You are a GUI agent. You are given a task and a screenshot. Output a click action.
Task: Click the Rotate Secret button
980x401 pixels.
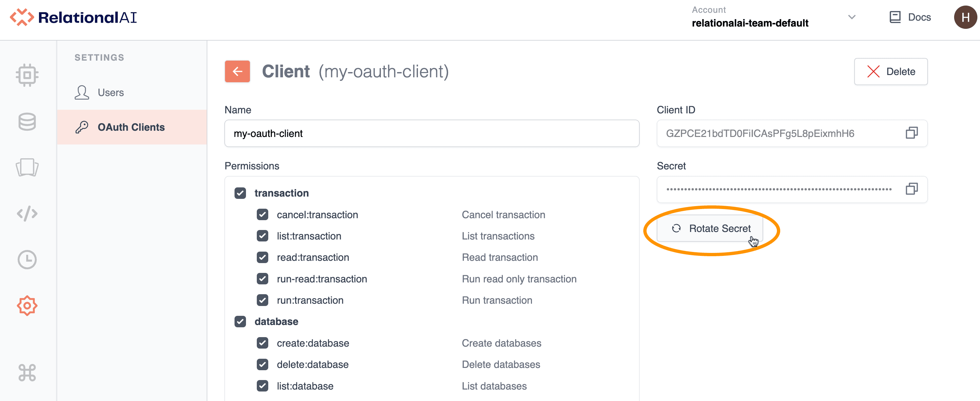(710, 229)
